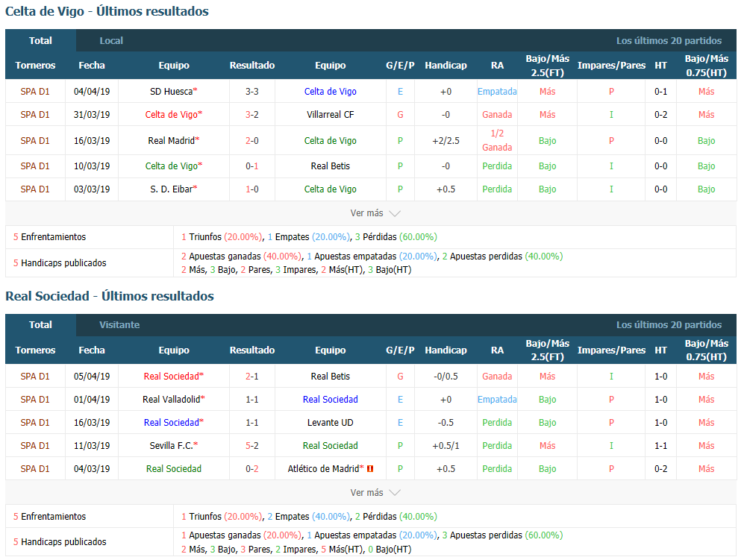744x560 pixels.
Task: Click the date 11/03/19
Action: (x=92, y=446)
